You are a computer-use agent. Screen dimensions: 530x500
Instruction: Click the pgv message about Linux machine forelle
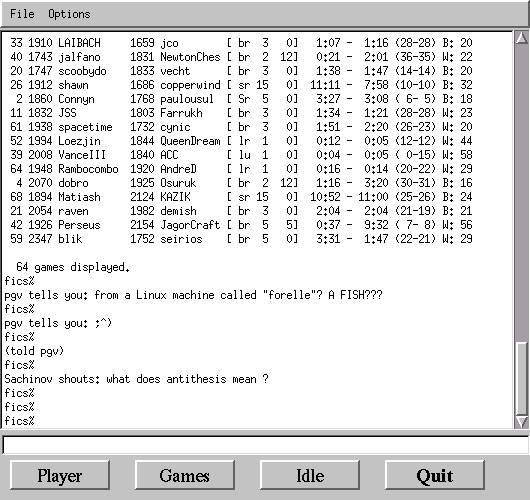(193, 295)
